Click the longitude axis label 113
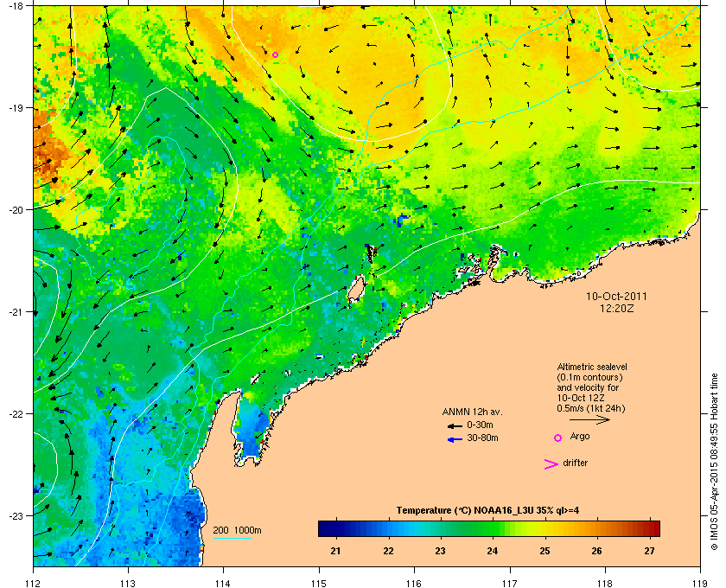 (x=128, y=583)
